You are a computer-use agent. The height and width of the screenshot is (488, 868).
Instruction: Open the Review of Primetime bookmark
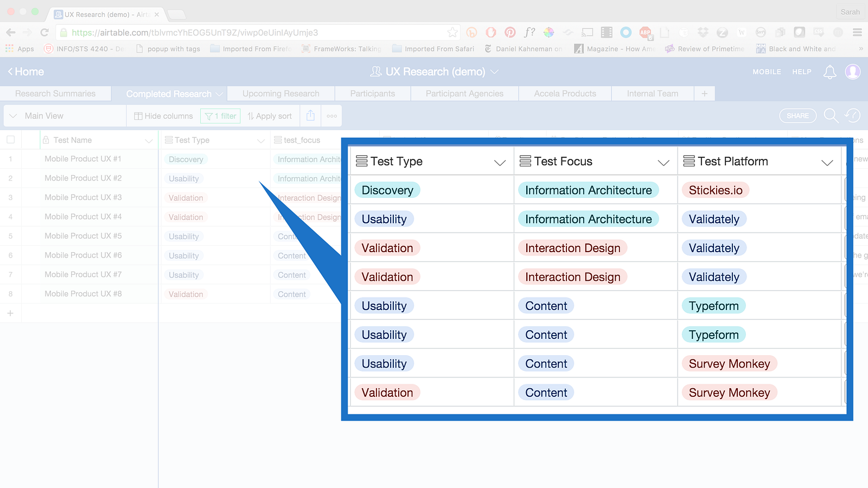[705, 49]
